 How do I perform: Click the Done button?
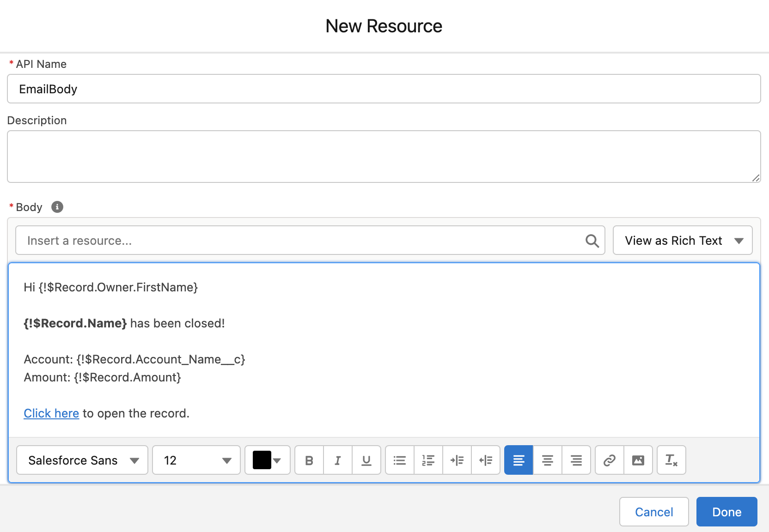click(726, 512)
